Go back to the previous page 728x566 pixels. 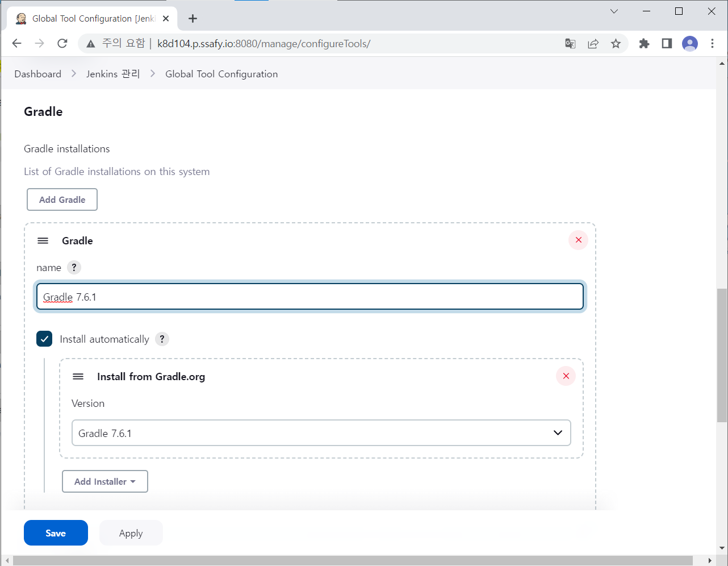click(x=16, y=44)
